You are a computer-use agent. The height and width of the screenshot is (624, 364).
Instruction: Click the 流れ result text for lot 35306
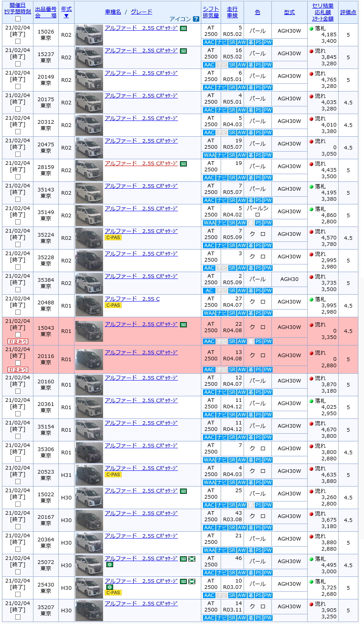[320, 446]
